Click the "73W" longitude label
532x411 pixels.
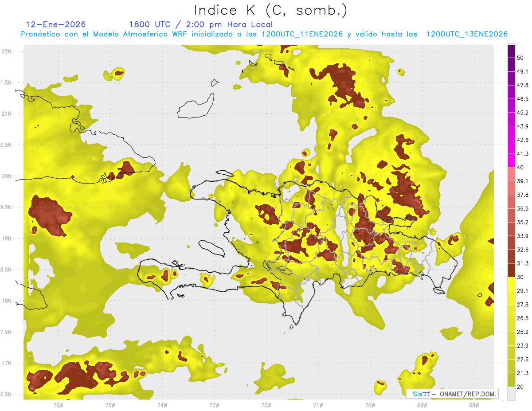(x=214, y=405)
